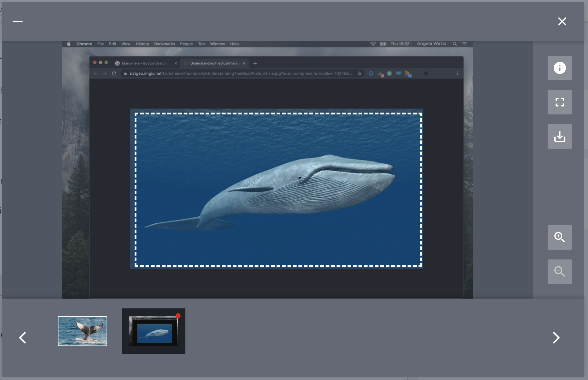
Task: Close the image viewer overlay
Action: pyautogui.click(x=562, y=21)
